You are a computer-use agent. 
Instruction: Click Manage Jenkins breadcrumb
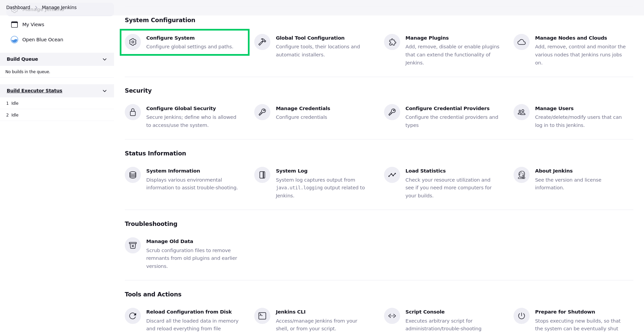(x=59, y=7)
